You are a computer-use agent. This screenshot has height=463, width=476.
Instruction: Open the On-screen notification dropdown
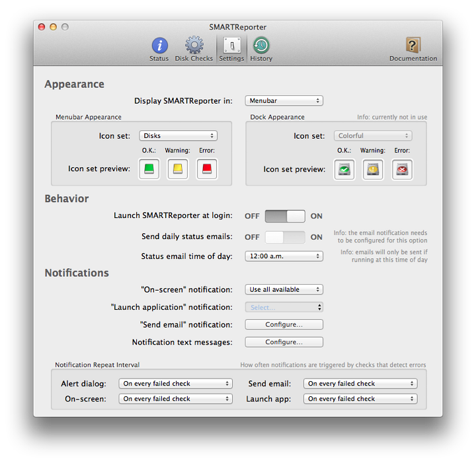284,289
